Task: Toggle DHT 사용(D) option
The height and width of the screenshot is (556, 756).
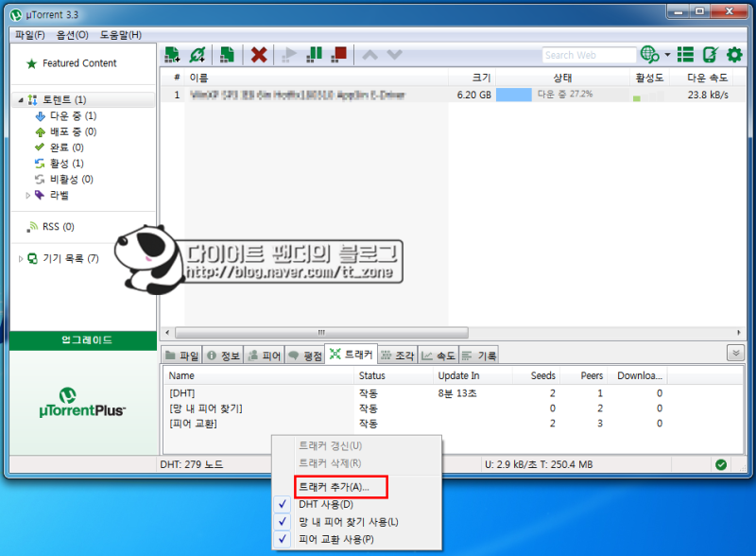Action: click(357, 504)
